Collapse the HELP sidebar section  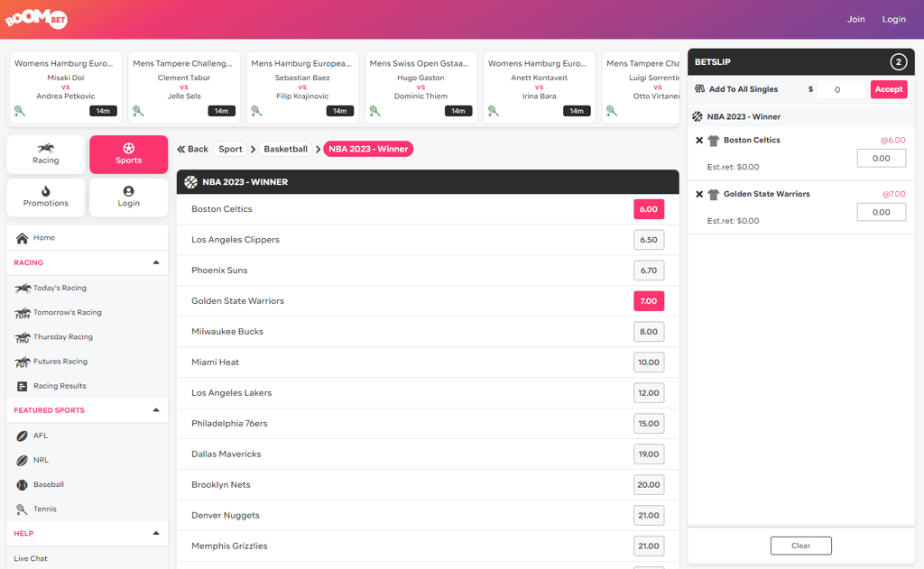[x=156, y=533]
